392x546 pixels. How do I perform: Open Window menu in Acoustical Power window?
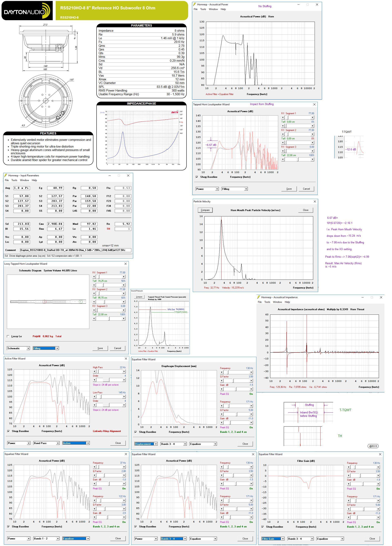[213, 9]
